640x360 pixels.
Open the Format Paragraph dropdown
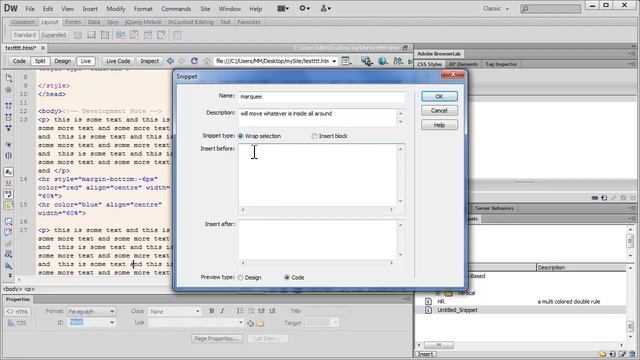coord(91,311)
